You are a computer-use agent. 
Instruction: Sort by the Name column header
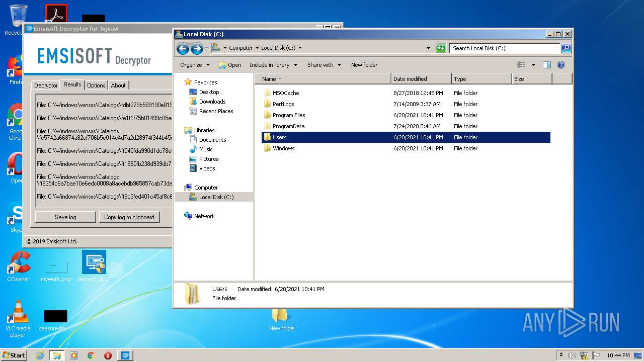click(x=323, y=79)
